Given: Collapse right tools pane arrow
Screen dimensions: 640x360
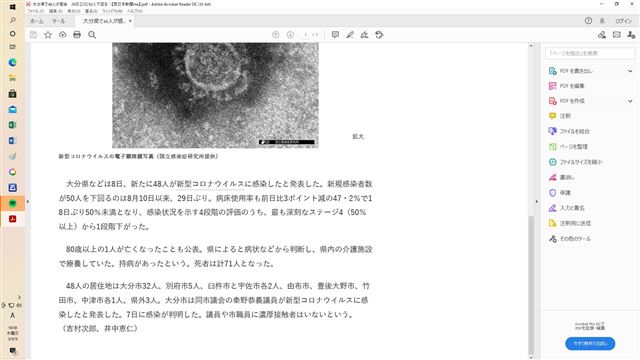Looking at the screenshot, I should coord(537,202).
